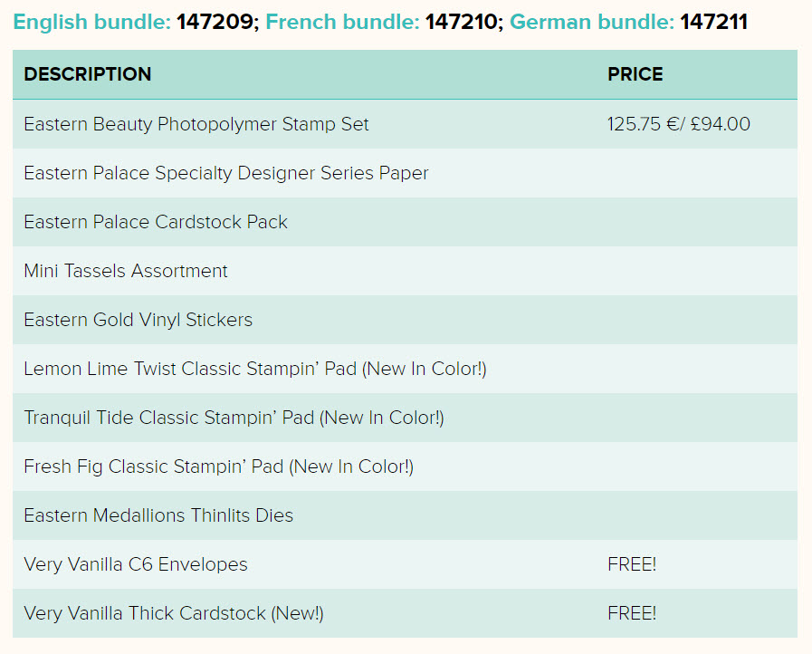Click French bundle number 147210
812x654 pixels.
tap(461, 23)
